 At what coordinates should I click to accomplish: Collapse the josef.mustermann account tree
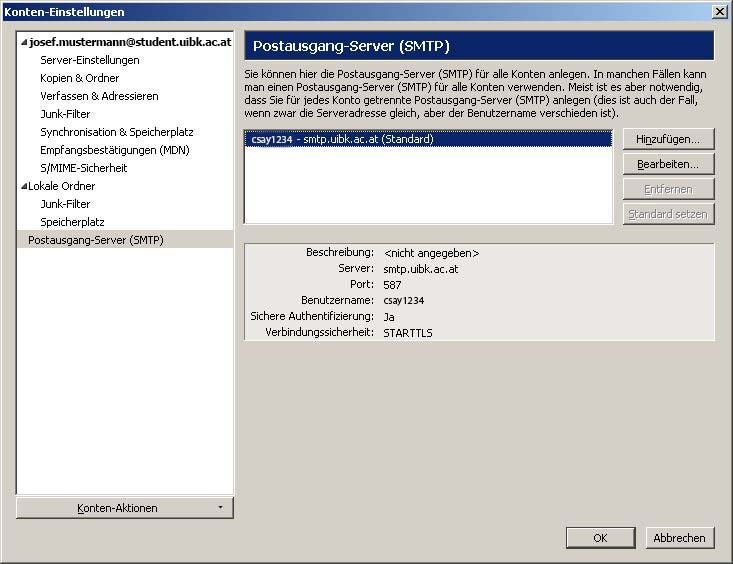point(24,43)
